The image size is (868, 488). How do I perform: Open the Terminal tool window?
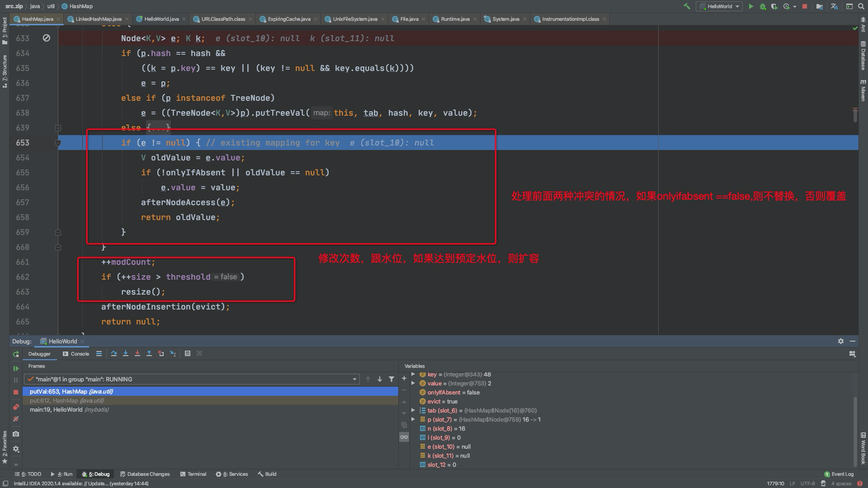193,474
